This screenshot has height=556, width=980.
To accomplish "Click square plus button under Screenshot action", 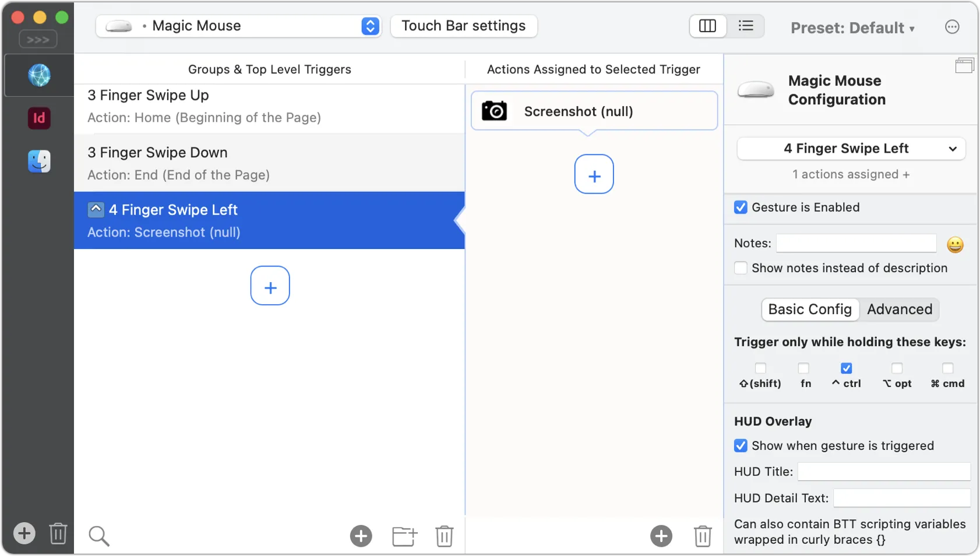I will click(x=594, y=174).
